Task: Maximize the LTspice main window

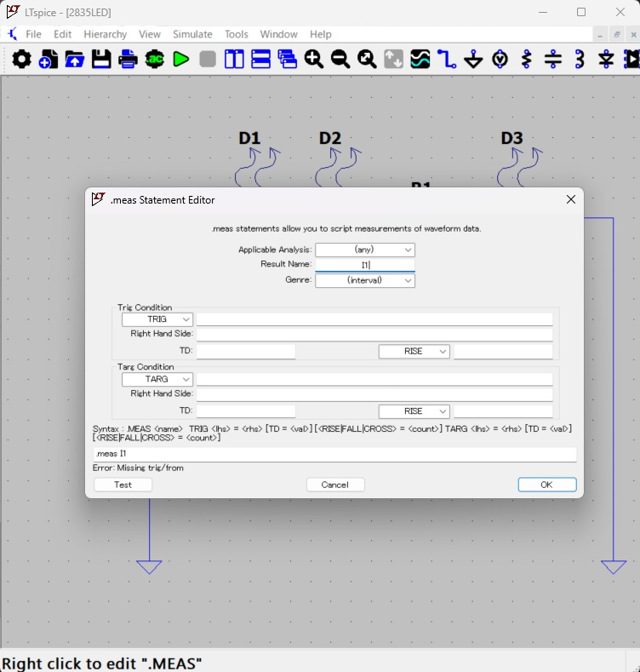Action: coord(581,12)
